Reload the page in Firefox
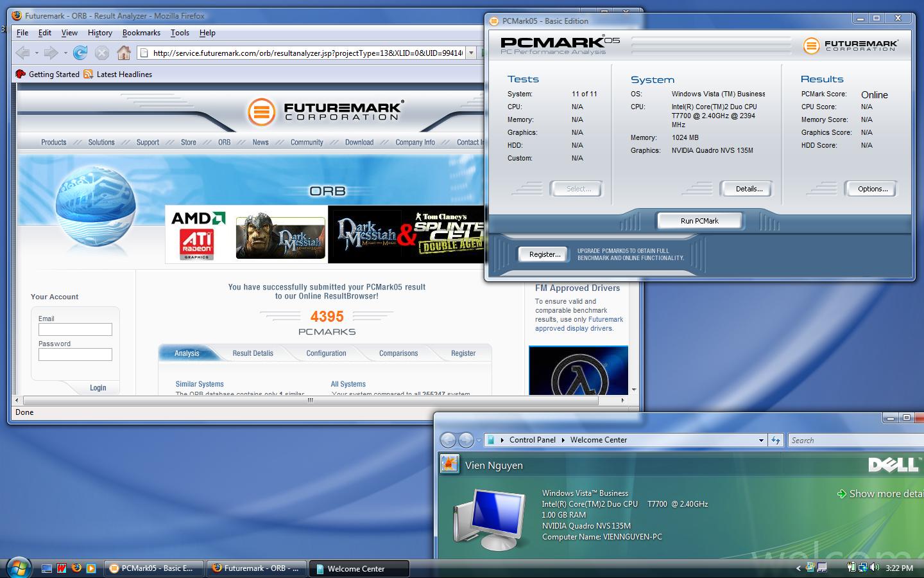This screenshot has width=924, height=578. coord(80,53)
